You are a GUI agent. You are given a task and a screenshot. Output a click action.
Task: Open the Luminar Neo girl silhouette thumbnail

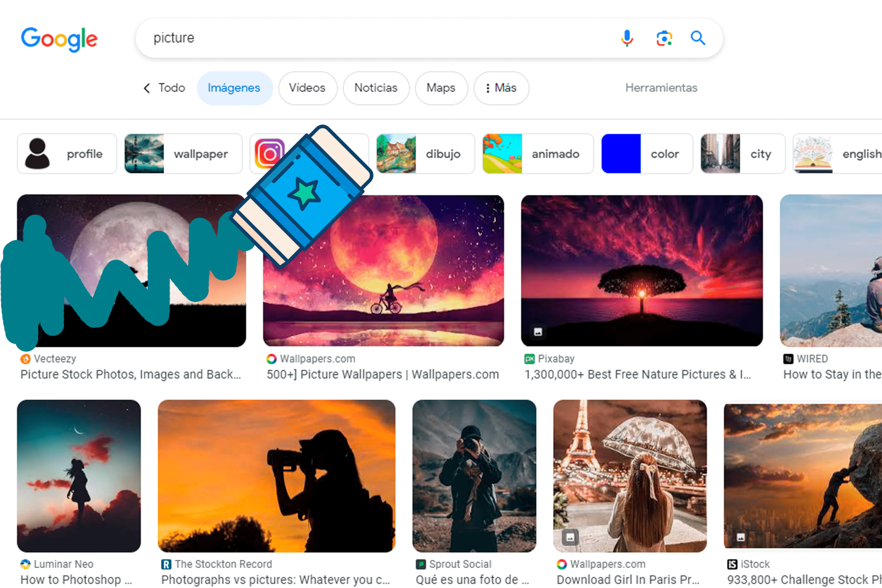79,476
